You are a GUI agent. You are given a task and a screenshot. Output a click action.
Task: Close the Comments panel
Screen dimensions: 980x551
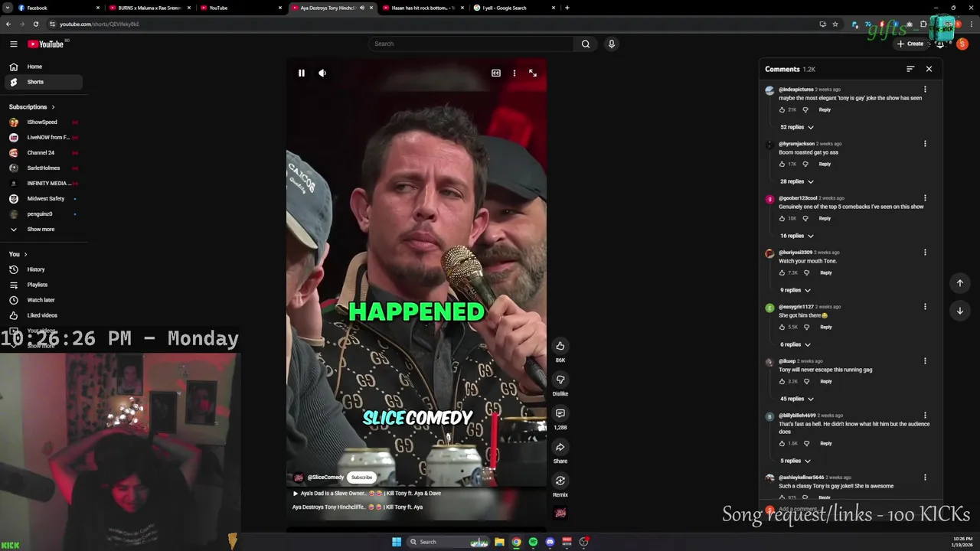929,69
